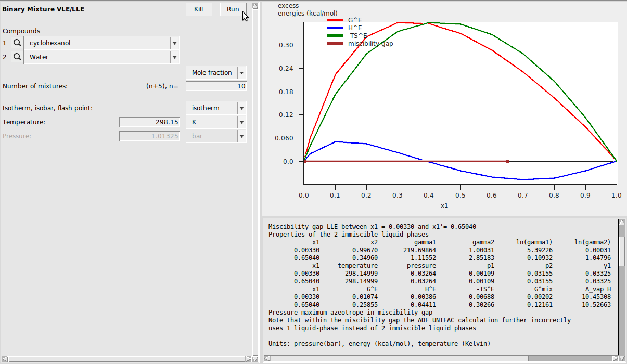Screen dimensions: 627x364
Task: Click the search icon for compound 1
Action: pyautogui.click(x=17, y=43)
